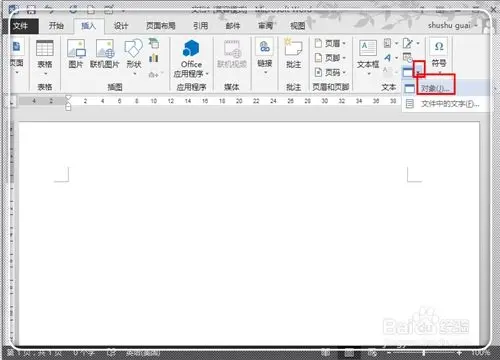Open the 页眉 (Header) dropdown
500x360 pixels.
tap(330, 43)
